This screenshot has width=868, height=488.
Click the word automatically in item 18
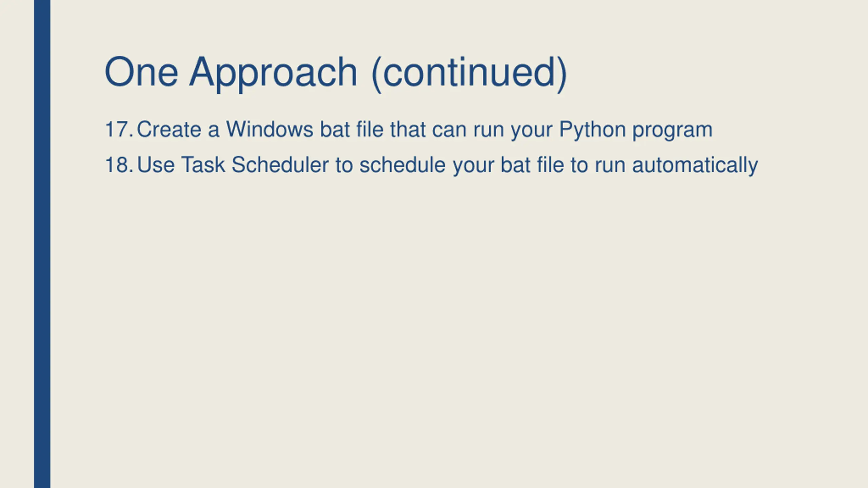point(695,165)
